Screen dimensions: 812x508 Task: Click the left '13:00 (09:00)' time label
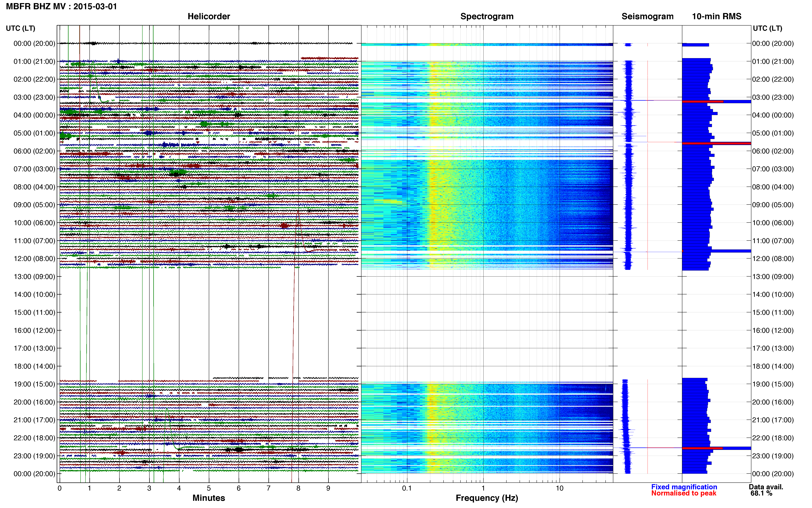click(x=34, y=277)
